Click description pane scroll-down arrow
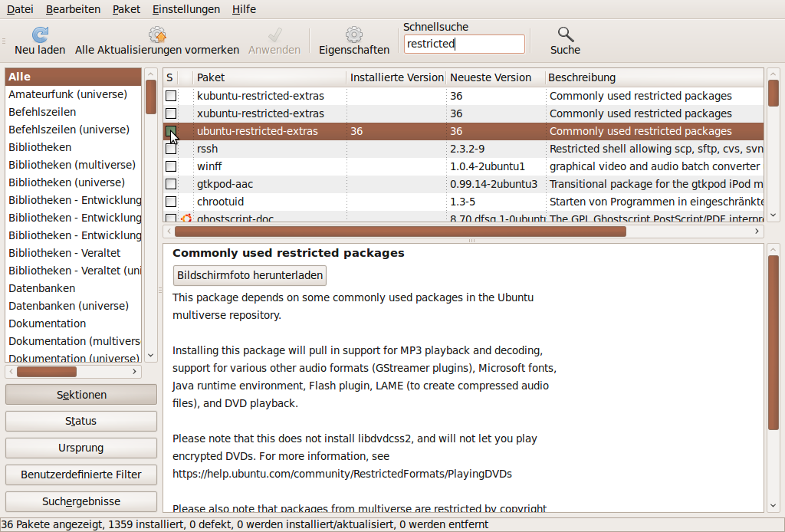The height and width of the screenshot is (532, 785). point(773,505)
